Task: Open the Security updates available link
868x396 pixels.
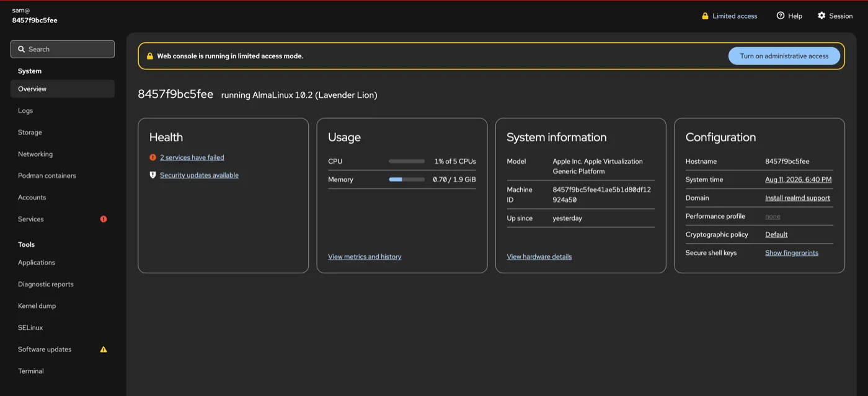Action: [199, 175]
